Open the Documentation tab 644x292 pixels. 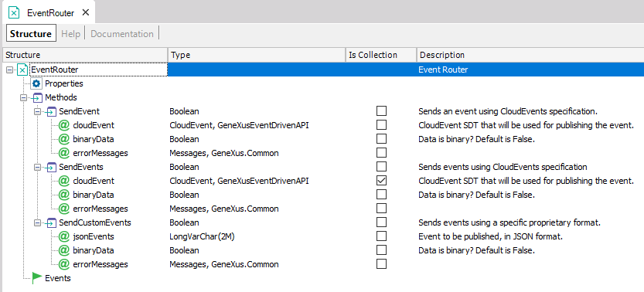tap(122, 34)
